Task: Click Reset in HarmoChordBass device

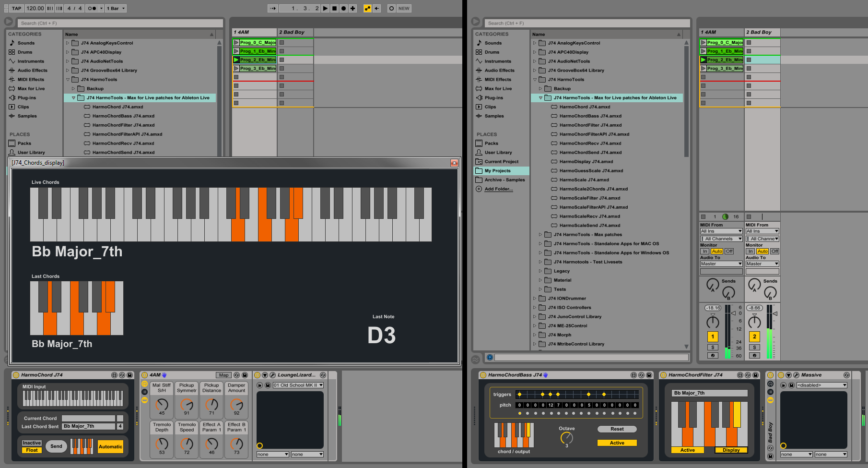Action: [x=617, y=429]
